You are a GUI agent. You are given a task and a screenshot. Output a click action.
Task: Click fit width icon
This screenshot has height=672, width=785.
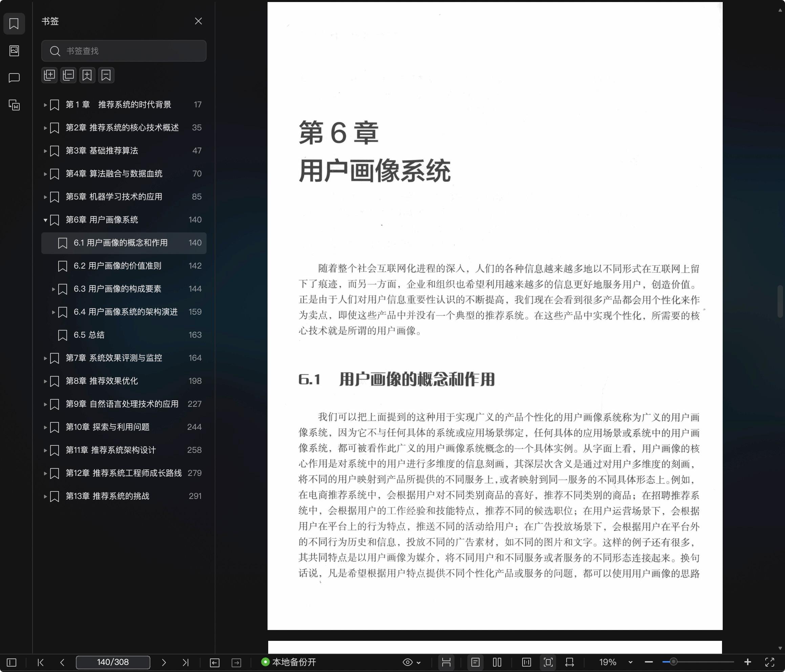click(x=569, y=662)
